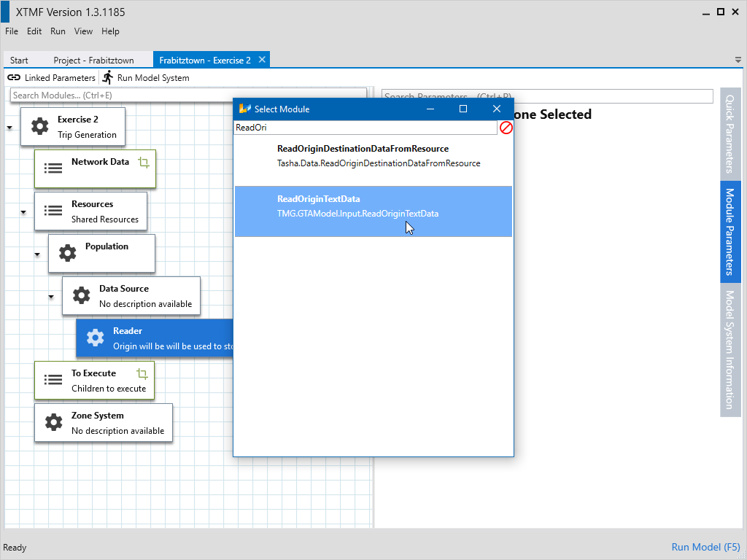The width and height of the screenshot is (747, 560).
Task: Click the gear icon on Zone System module
Action: click(53, 422)
